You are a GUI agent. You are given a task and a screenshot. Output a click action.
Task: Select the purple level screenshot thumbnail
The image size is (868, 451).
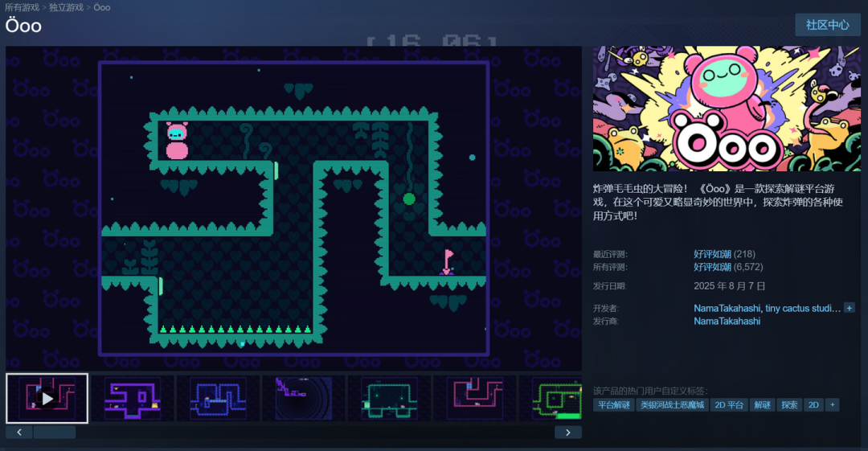coord(133,399)
